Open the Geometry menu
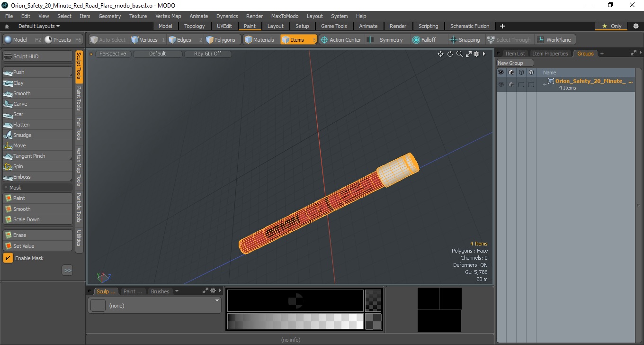 tap(109, 16)
